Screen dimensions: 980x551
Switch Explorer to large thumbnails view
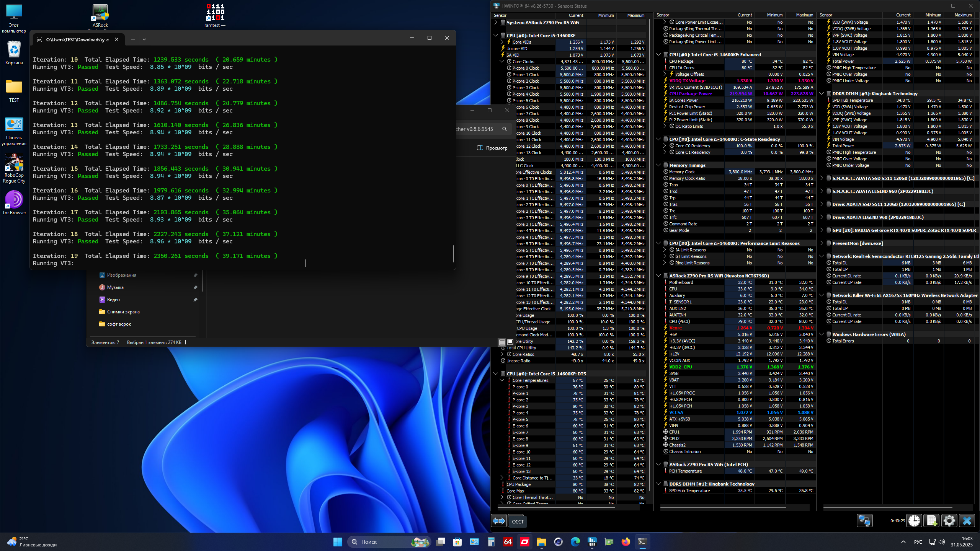pyautogui.click(x=510, y=342)
